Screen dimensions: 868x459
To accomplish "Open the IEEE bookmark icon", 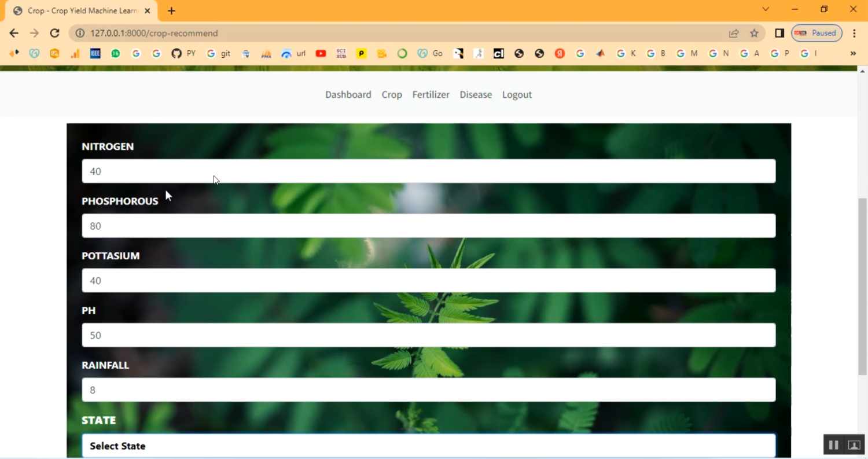I will [95, 53].
